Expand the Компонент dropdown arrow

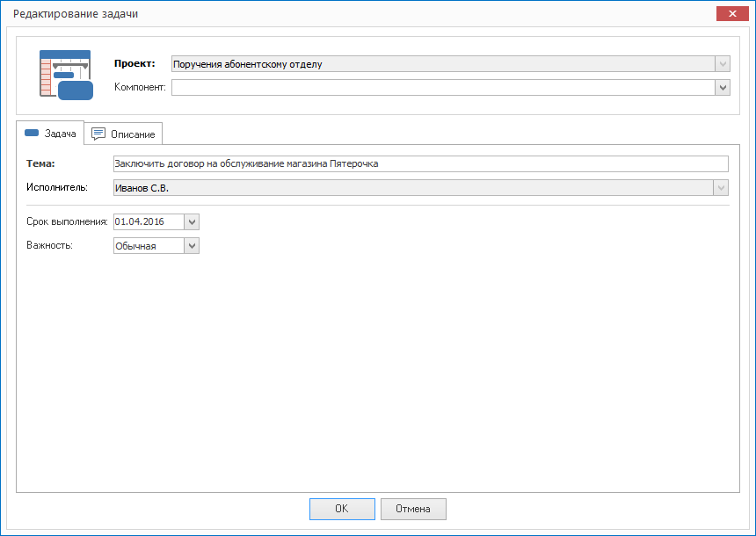click(723, 87)
